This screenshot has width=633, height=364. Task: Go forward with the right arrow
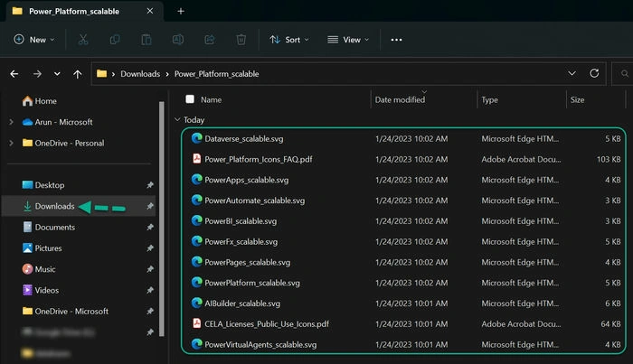click(37, 74)
